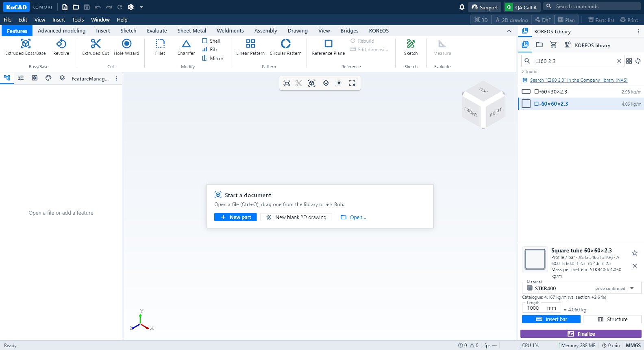Toggle the DXF mode

click(x=543, y=20)
